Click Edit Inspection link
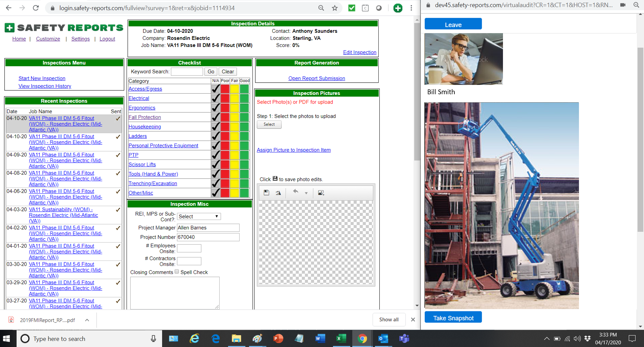This screenshot has height=347, width=644. pos(360,52)
